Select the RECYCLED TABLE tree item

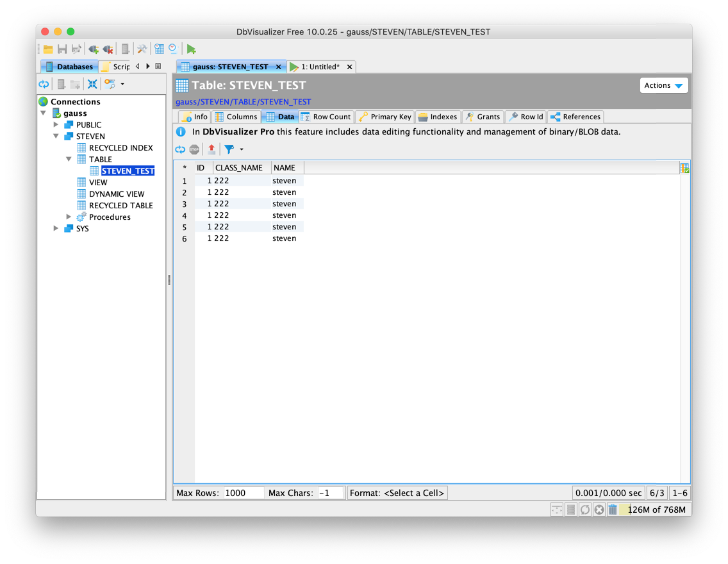(x=120, y=206)
